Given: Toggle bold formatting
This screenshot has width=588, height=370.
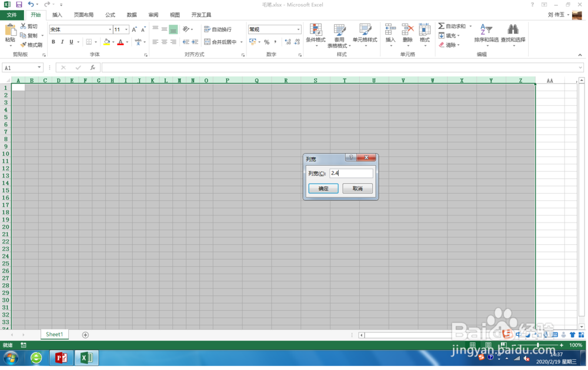Looking at the screenshot, I should coord(53,42).
